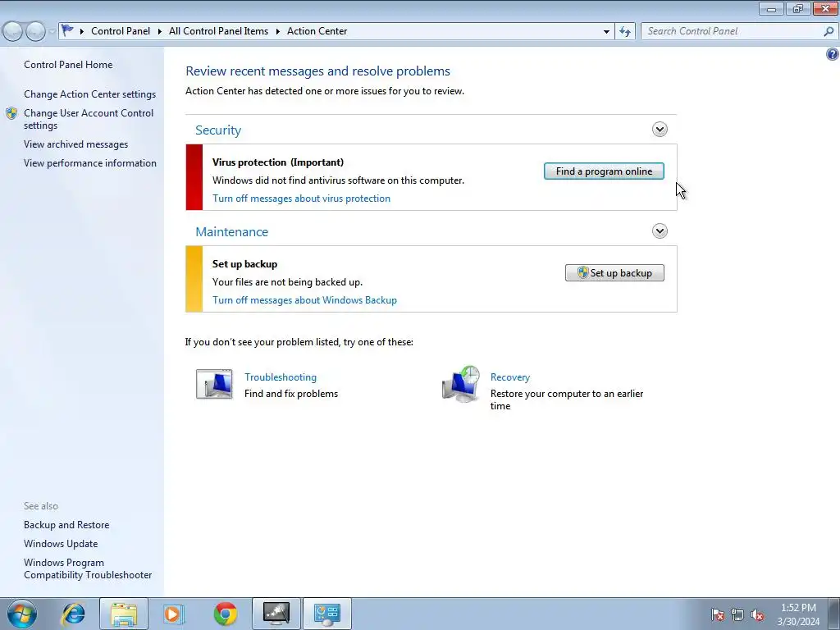The height and width of the screenshot is (630, 840).
Task: Turn off messages about virus protection
Action: pos(301,199)
